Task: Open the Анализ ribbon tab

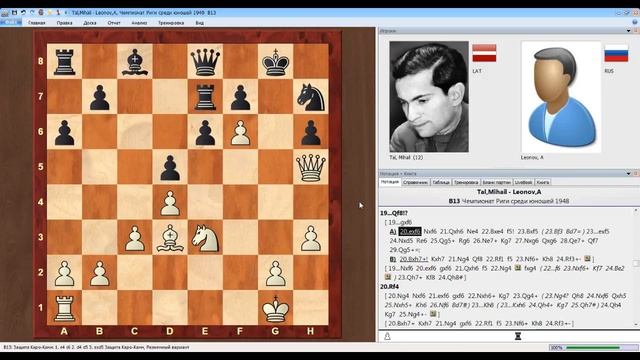Action: [139, 23]
